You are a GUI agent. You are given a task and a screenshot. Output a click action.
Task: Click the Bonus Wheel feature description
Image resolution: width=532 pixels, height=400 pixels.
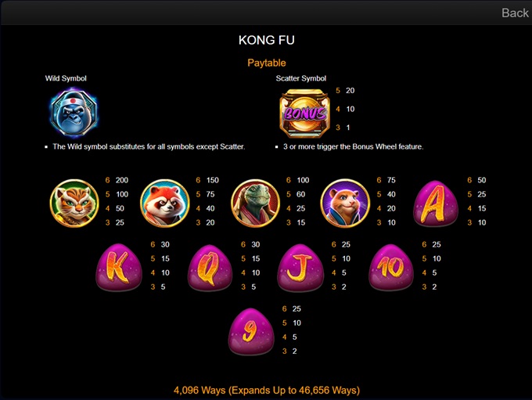[353, 146]
